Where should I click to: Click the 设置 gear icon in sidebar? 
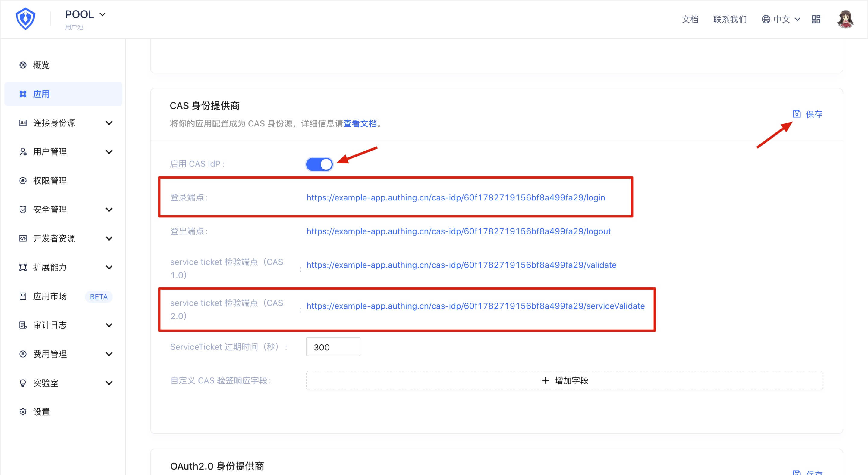[x=23, y=412]
